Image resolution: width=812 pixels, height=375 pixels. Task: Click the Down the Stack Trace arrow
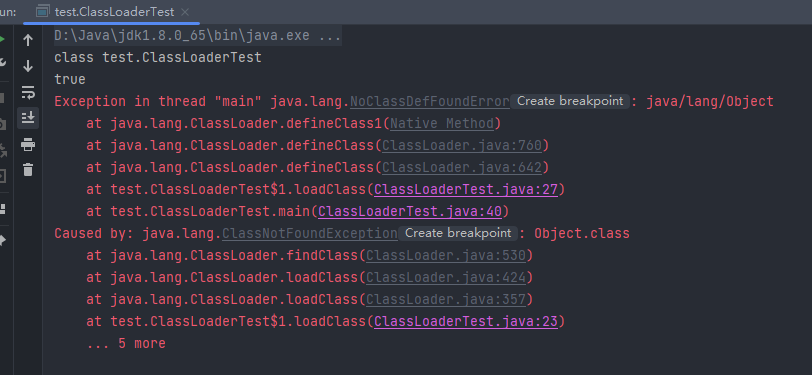28,66
